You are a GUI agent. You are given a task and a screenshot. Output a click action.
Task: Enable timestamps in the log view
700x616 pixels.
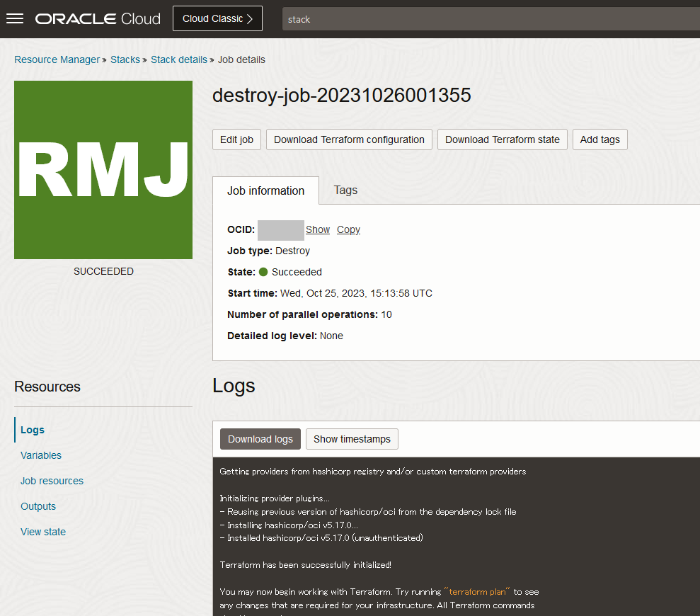(x=352, y=439)
